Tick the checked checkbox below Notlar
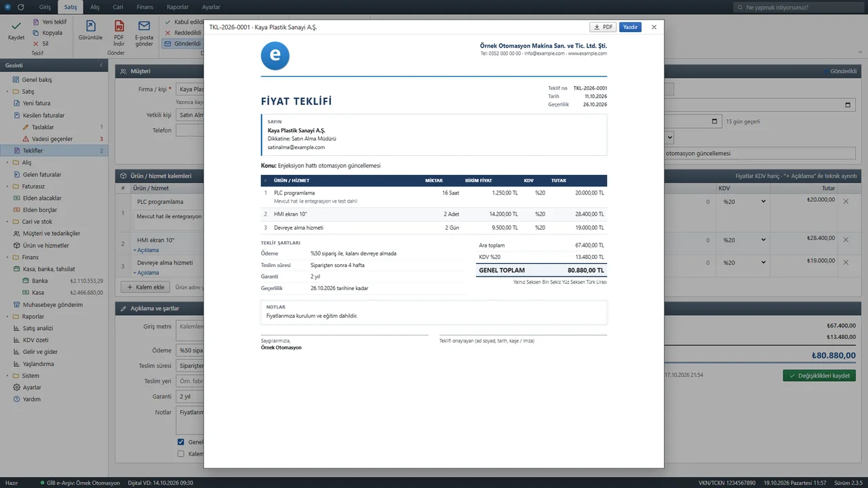The width and height of the screenshot is (868, 488). coord(181,442)
